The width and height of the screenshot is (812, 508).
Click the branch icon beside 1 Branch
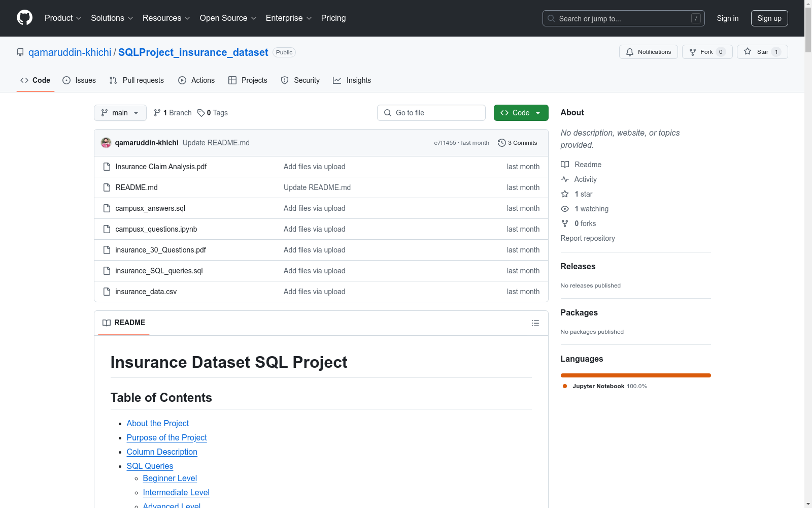pos(157,113)
